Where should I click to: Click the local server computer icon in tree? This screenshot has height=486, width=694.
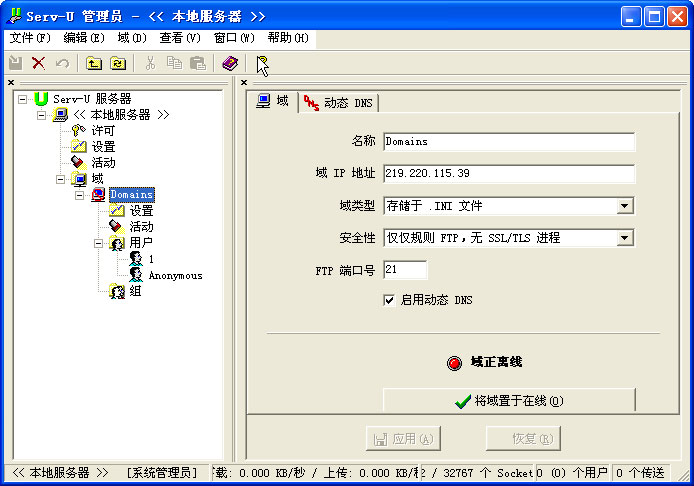[x=60, y=115]
